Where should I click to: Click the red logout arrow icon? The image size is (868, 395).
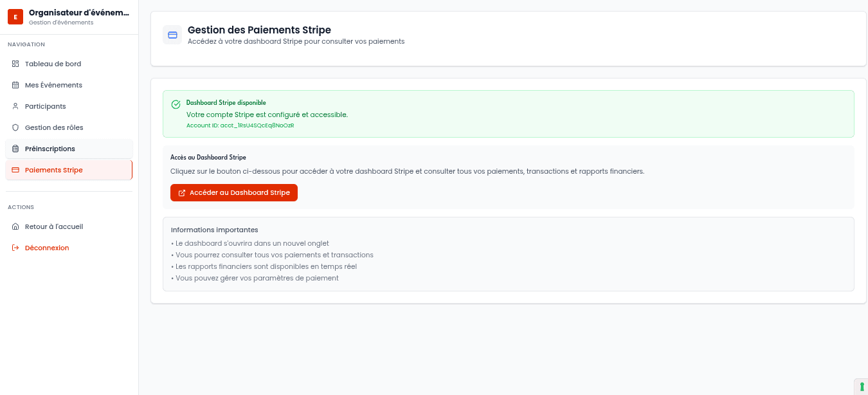(x=15, y=248)
